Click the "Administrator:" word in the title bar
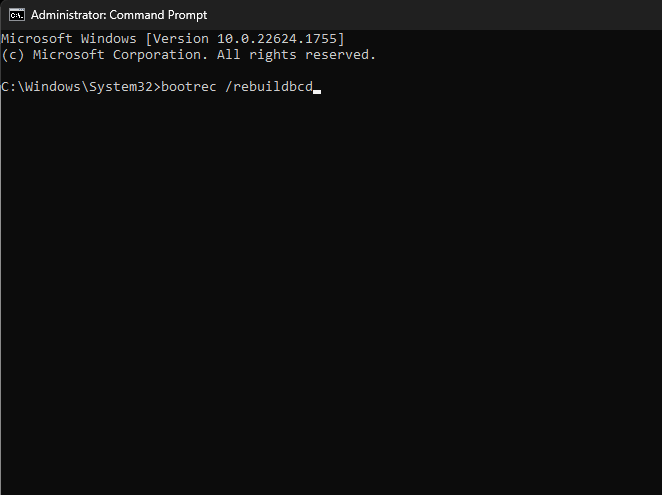Screen dimensions: 662x495 pyautogui.click(x=68, y=15)
